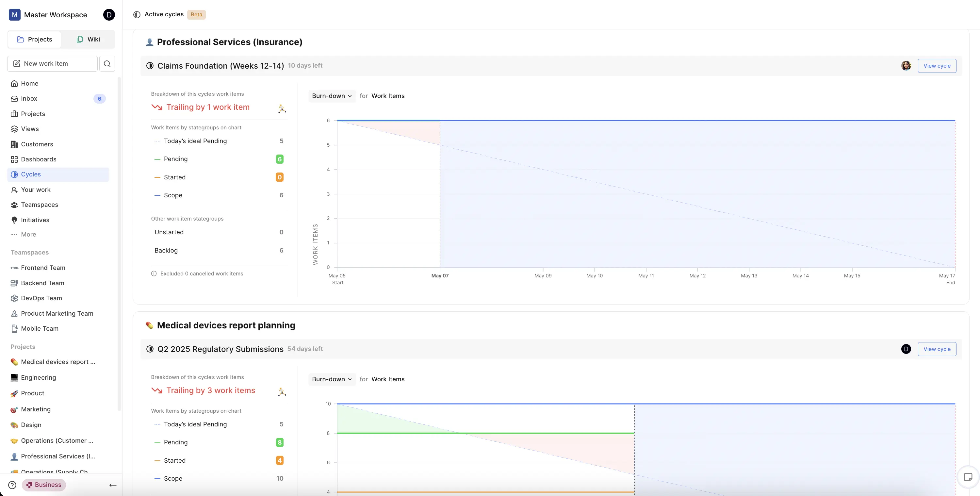Click the runner icon next to Trailing by 3

coord(282,392)
